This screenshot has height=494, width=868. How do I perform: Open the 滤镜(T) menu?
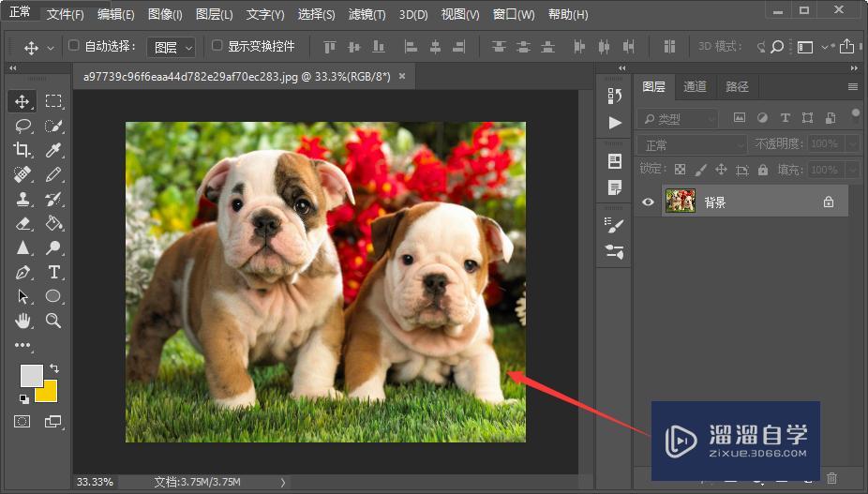tap(367, 14)
